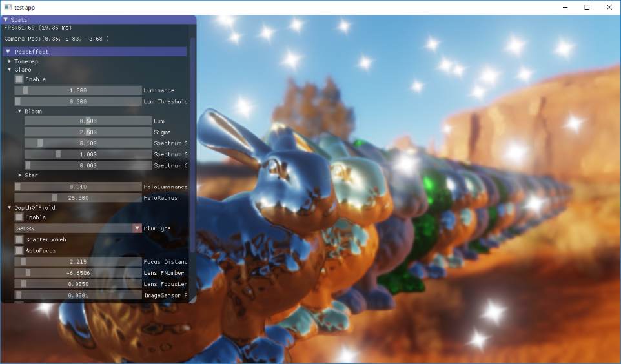Enable the ScatterBokeh checkbox
This screenshot has width=621, height=364.
point(19,239)
